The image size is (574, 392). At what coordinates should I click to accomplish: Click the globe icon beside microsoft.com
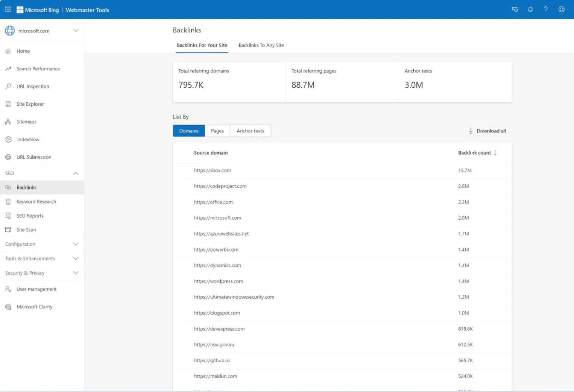click(x=10, y=31)
